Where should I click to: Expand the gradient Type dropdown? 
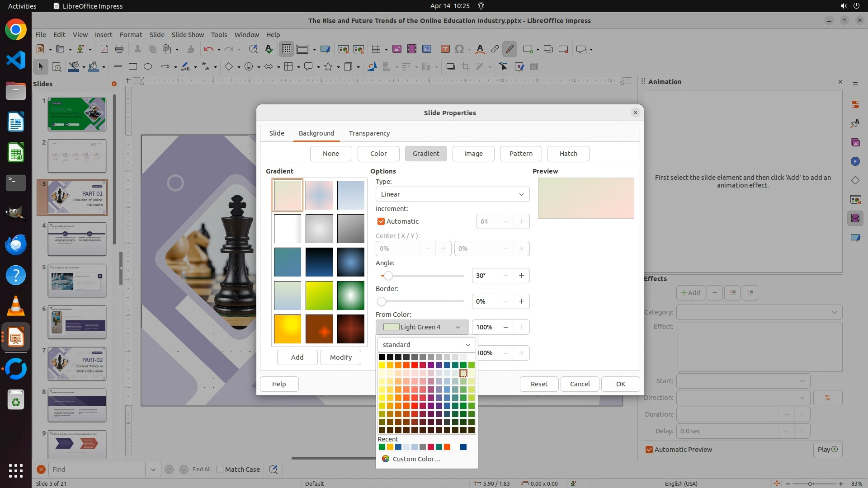(x=452, y=194)
